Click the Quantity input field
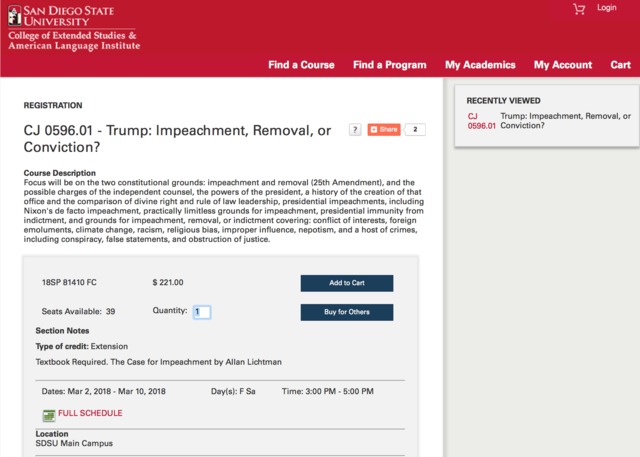Viewport: 640px width, 457px height. click(202, 312)
